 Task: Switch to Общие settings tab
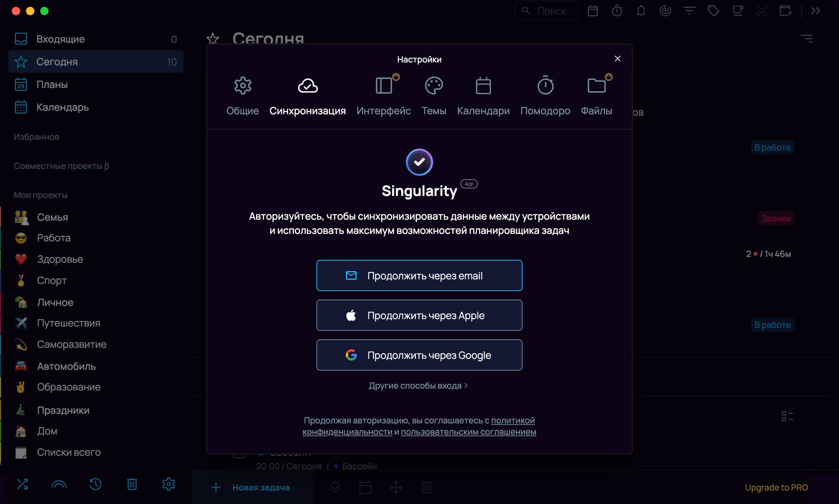tap(243, 96)
